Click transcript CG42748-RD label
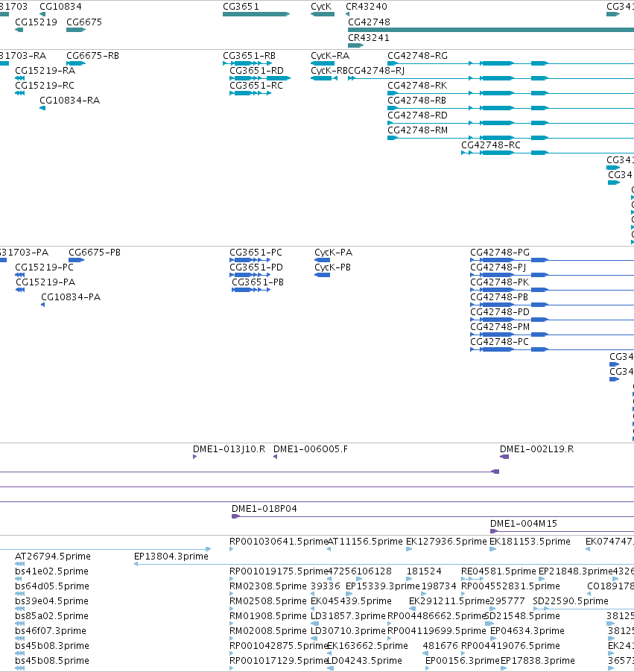634x672 pixels. (x=417, y=115)
